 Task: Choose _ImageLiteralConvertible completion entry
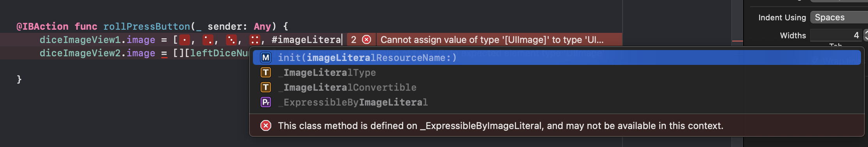click(557, 87)
